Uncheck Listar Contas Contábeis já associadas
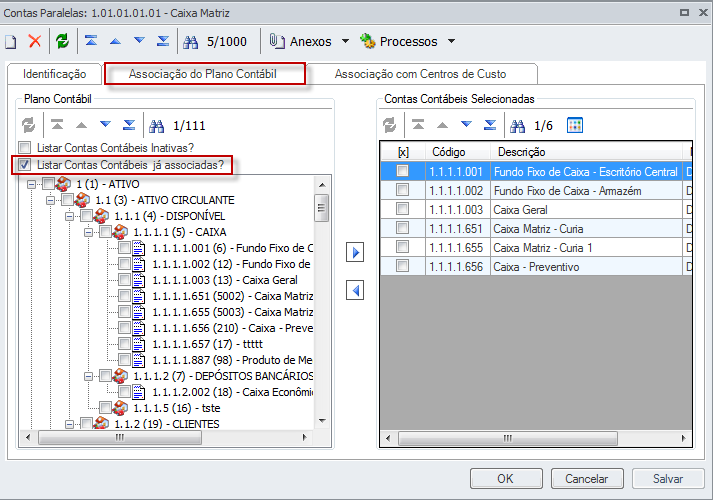 [x=25, y=165]
